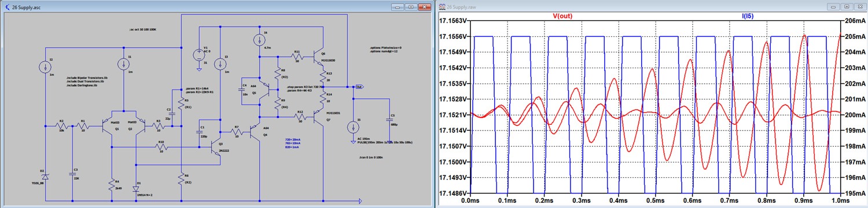The image size is (868, 208).
Task: Select current source I3 symbol
Action: click(220, 64)
